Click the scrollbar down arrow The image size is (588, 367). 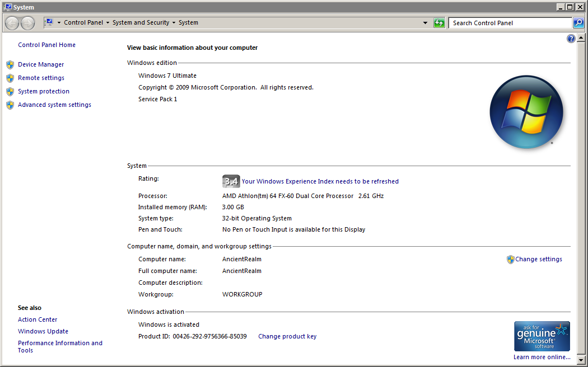[581, 360]
